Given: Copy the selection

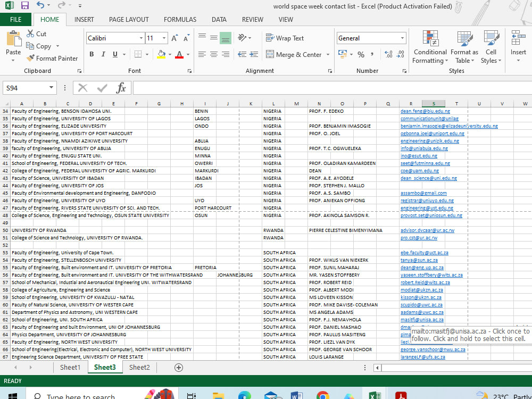Looking at the screenshot, I should [x=39, y=46].
